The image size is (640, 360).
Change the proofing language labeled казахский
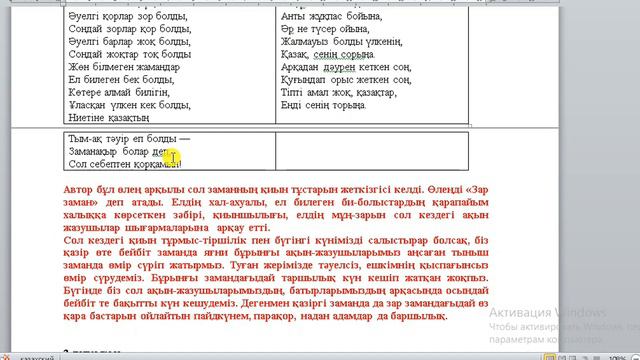(x=37, y=358)
